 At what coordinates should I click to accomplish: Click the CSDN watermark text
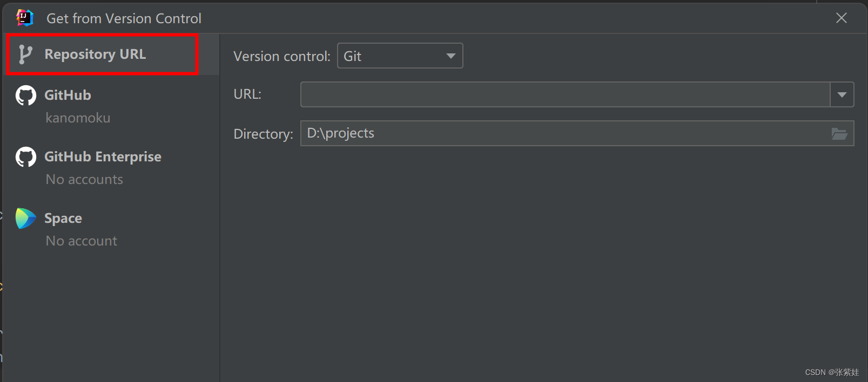click(x=832, y=372)
